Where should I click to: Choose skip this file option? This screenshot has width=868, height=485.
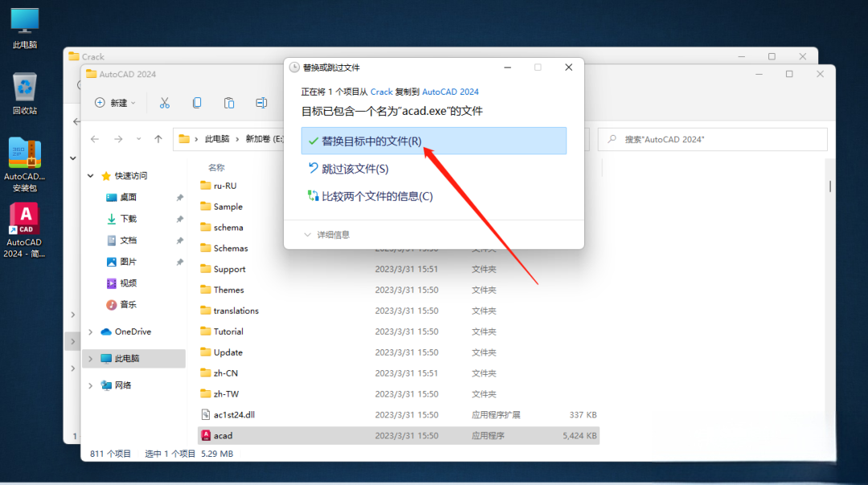pyautogui.click(x=349, y=169)
